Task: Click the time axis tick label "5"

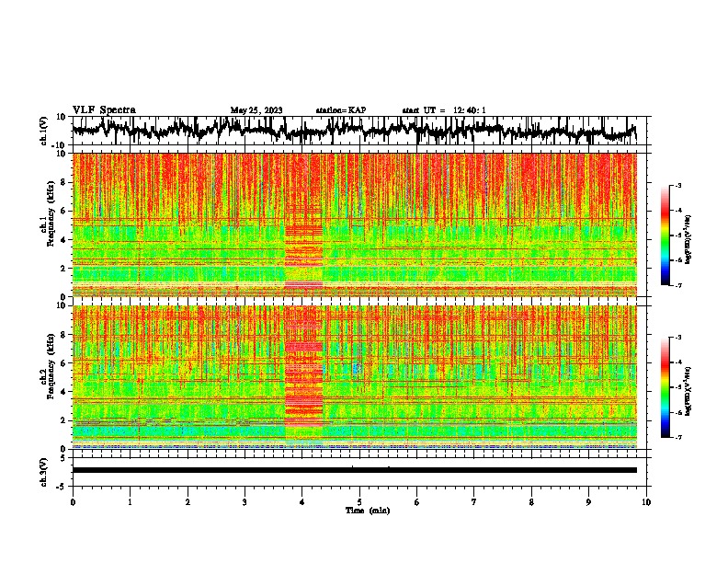Action: (359, 502)
